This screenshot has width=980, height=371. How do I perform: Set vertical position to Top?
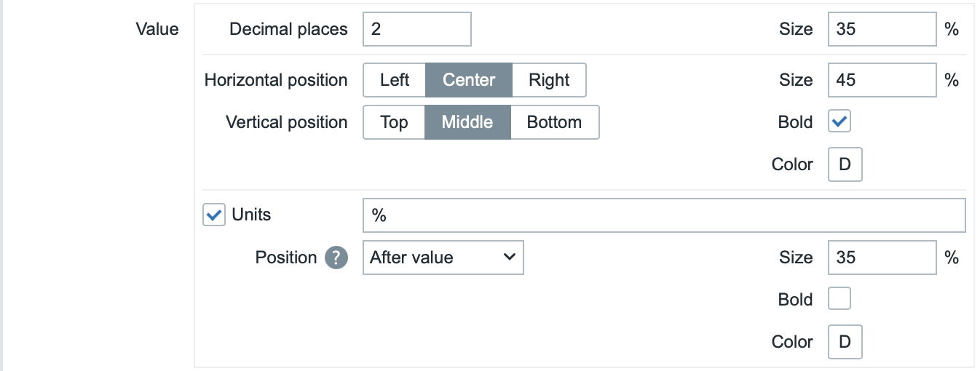click(x=394, y=122)
